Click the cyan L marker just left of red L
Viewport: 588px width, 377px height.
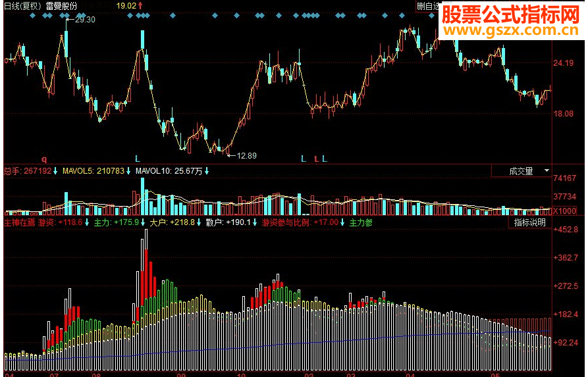click(x=304, y=159)
